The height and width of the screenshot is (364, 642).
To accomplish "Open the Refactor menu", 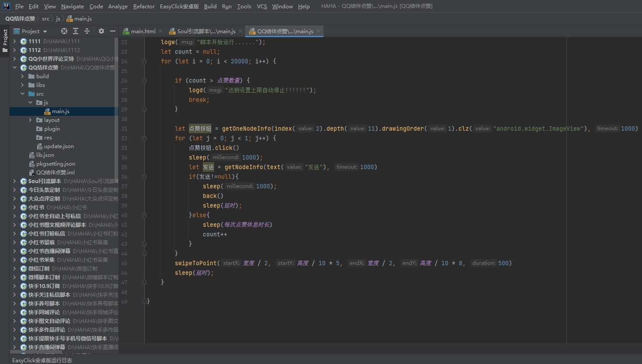I will 144,6.
